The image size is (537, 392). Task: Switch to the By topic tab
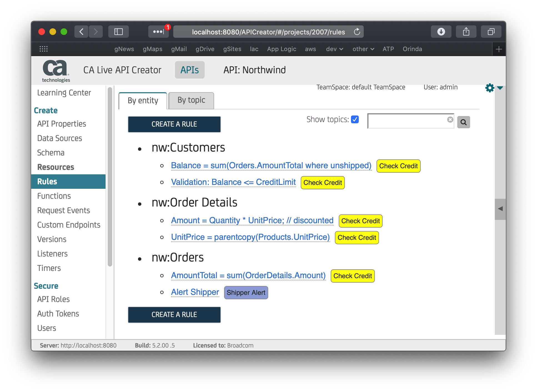point(191,100)
